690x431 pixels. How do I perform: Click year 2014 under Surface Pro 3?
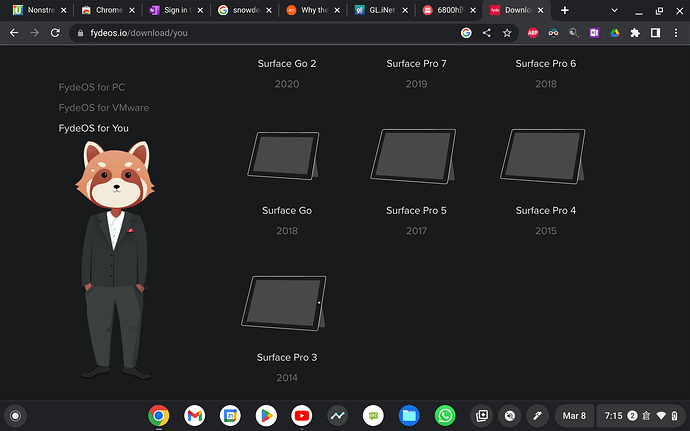pyautogui.click(x=287, y=378)
